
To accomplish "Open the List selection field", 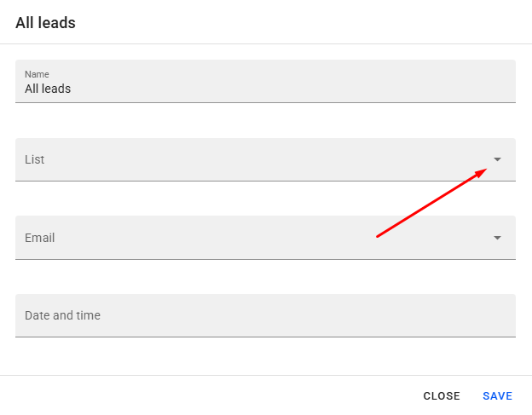I will coord(256,159).
